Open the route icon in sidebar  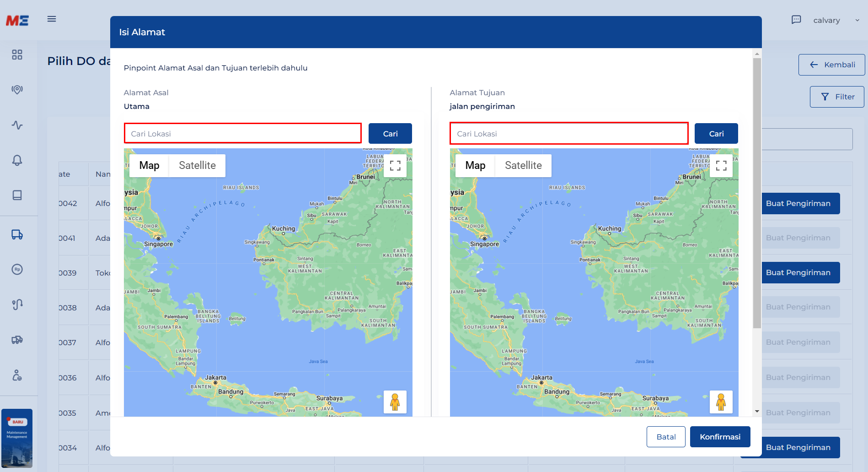coord(17,304)
